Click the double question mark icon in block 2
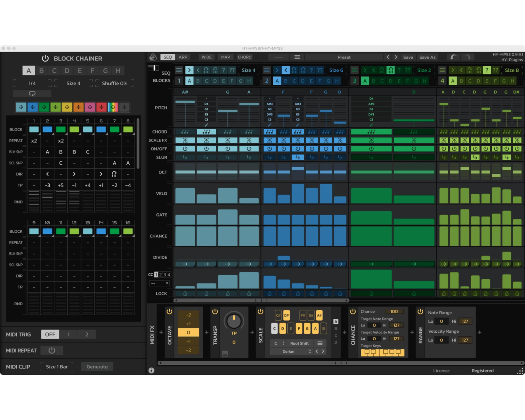 click(319, 70)
